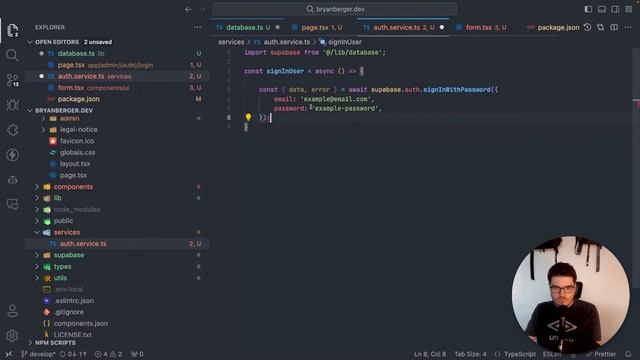Screen dimensions: 640x360
Task: Toggle the secondary sidebar layout icon
Action: tap(615, 9)
